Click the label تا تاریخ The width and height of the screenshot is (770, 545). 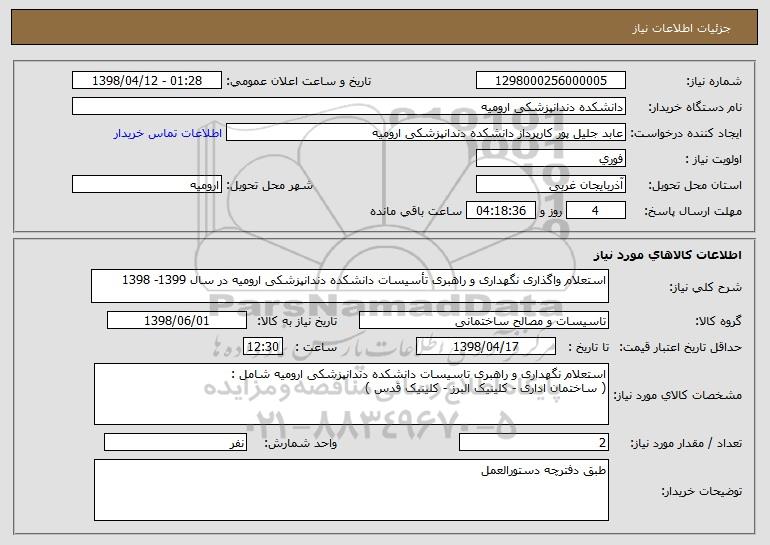[x=588, y=347]
